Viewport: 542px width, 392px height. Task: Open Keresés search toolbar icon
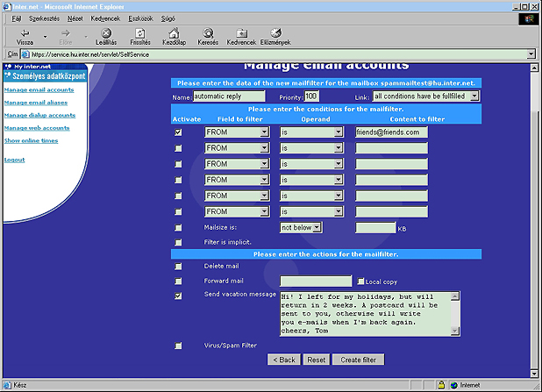pyautogui.click(x=208, y=32)
